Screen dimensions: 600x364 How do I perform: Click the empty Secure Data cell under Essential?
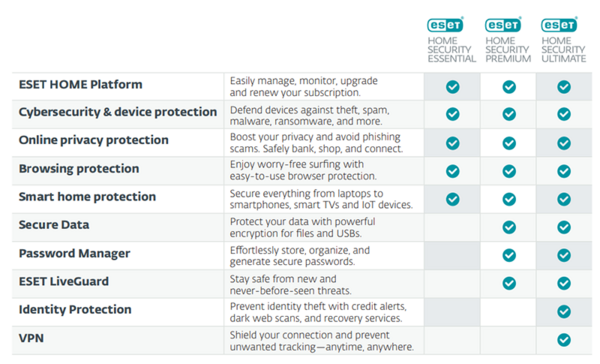452,227
